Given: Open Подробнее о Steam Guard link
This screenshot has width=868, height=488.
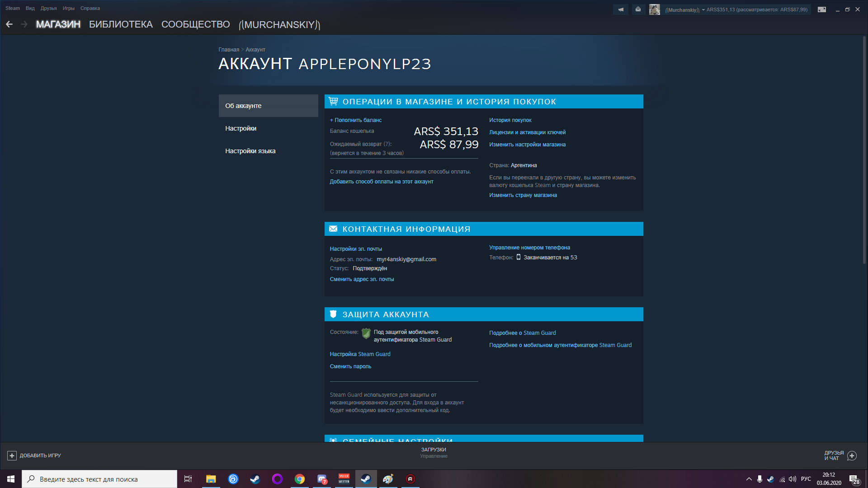Looking at the screenshot, I should click(523, 333).
